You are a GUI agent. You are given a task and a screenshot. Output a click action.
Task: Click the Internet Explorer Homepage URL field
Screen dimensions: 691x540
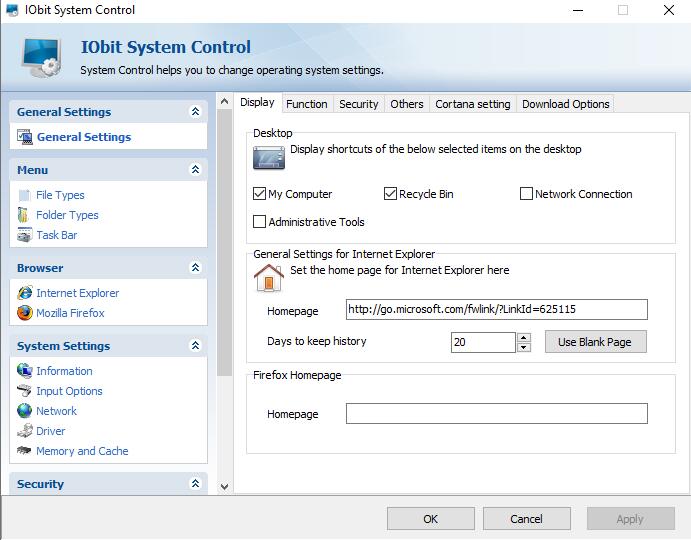tap(497, 309)
